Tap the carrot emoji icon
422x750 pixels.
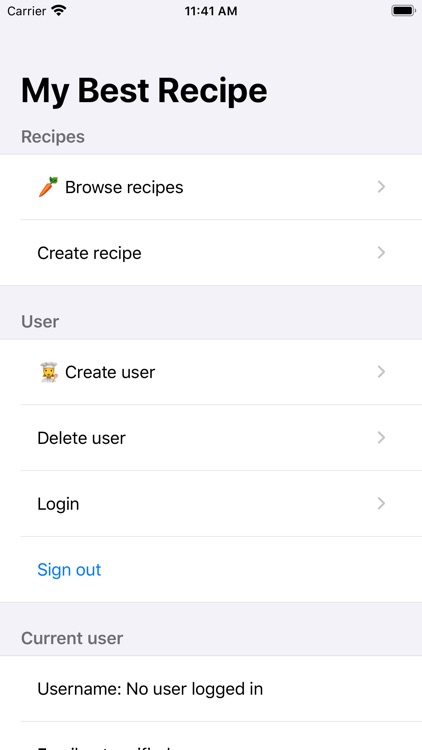pos(48,187)
